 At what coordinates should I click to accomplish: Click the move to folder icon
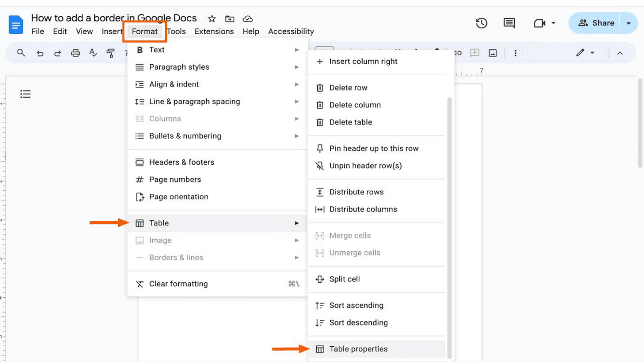coord(230,18)
